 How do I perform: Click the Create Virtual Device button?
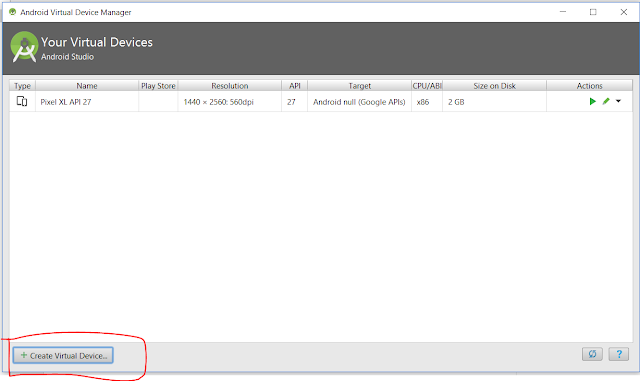tap(63, 355)
